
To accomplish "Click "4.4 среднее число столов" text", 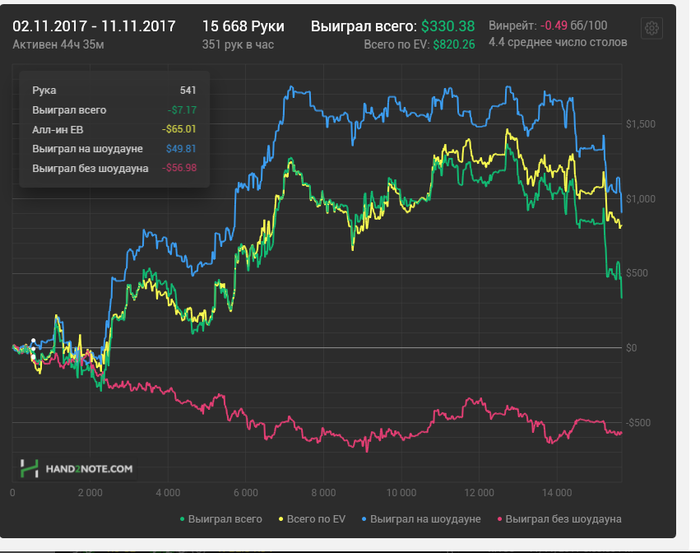I will (558, 42).
